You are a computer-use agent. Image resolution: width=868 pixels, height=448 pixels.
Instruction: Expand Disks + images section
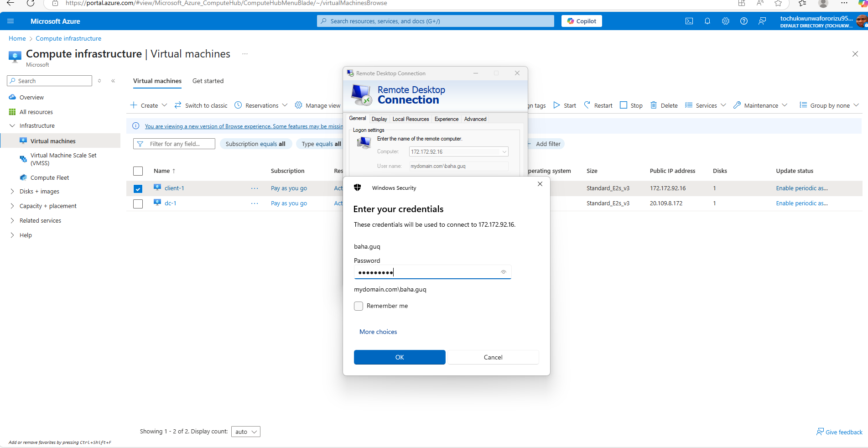pyautogui.click(x=12, y=192)
